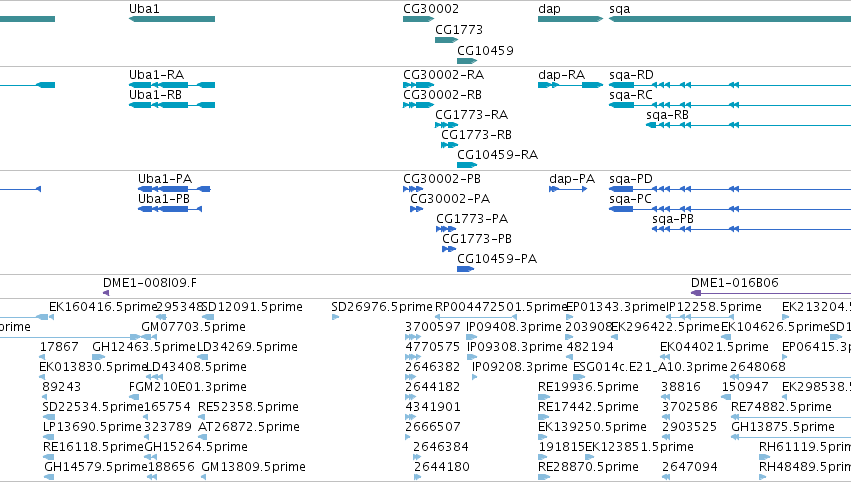Select EST FGM210E01.3prime
The width and height of the screenshot is (851, 482).
[x=188, y=387]
